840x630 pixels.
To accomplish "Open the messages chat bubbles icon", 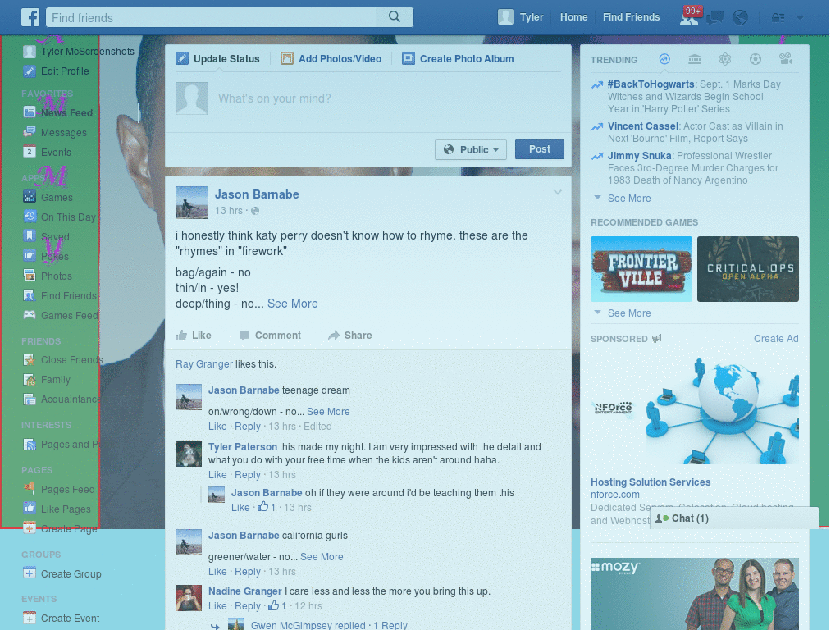I will [714, 18].
